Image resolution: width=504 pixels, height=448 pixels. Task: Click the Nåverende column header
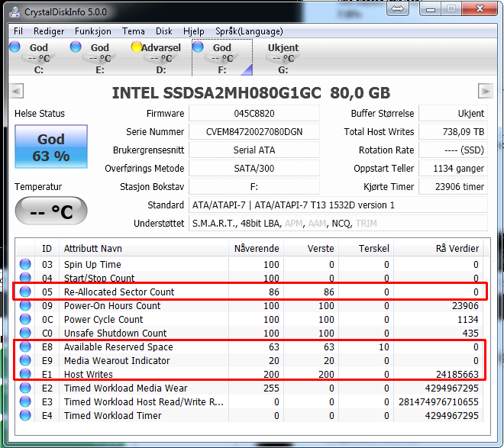click(256, 248)
